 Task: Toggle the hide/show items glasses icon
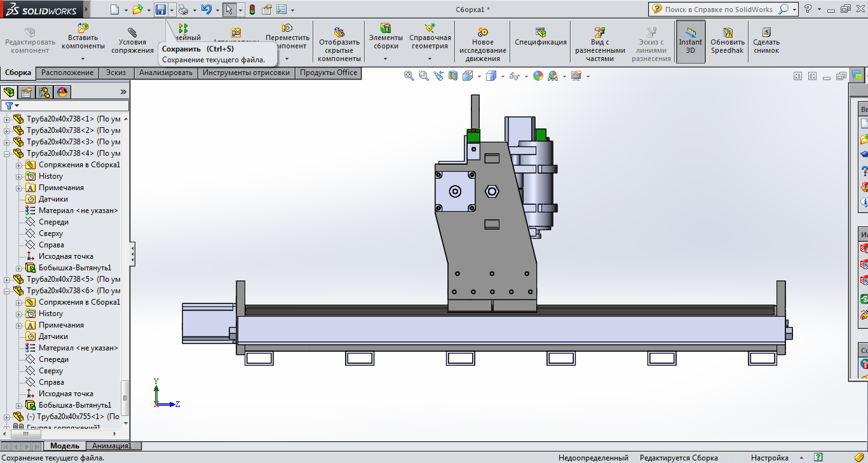coord(513,76)
